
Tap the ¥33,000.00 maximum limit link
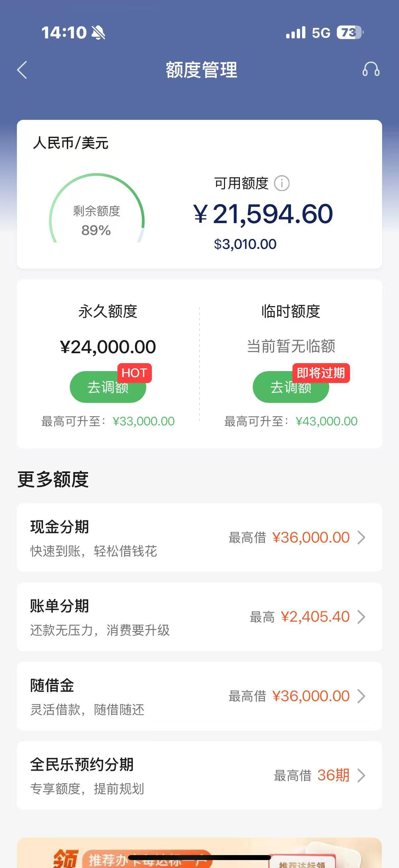(144, 421)
